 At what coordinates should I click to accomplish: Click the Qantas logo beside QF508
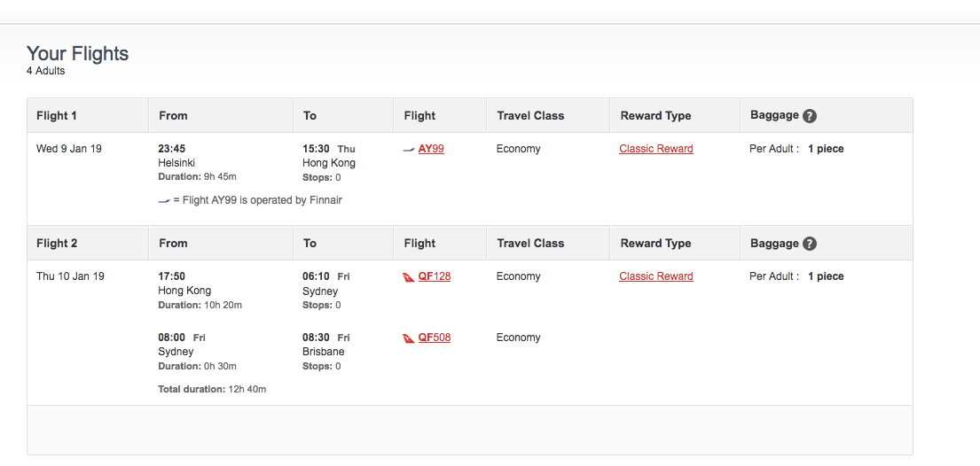click(x=409, y=338)
